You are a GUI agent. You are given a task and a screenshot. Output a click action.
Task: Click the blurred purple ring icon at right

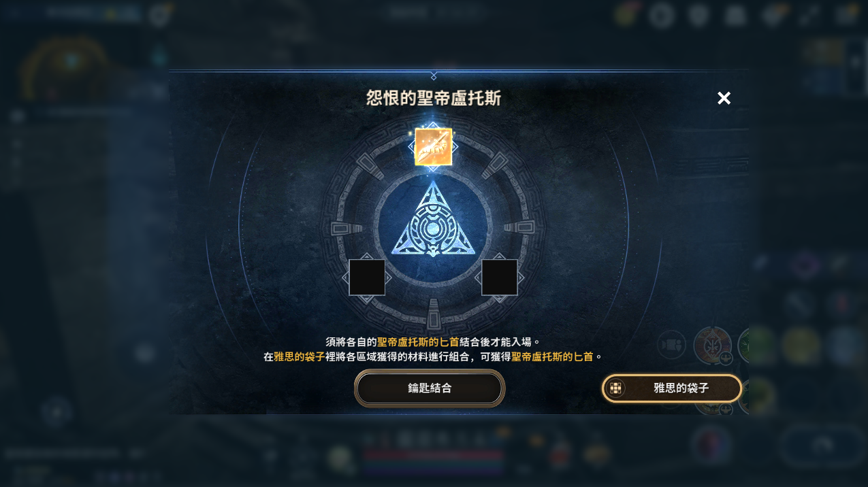click(805, 265)
